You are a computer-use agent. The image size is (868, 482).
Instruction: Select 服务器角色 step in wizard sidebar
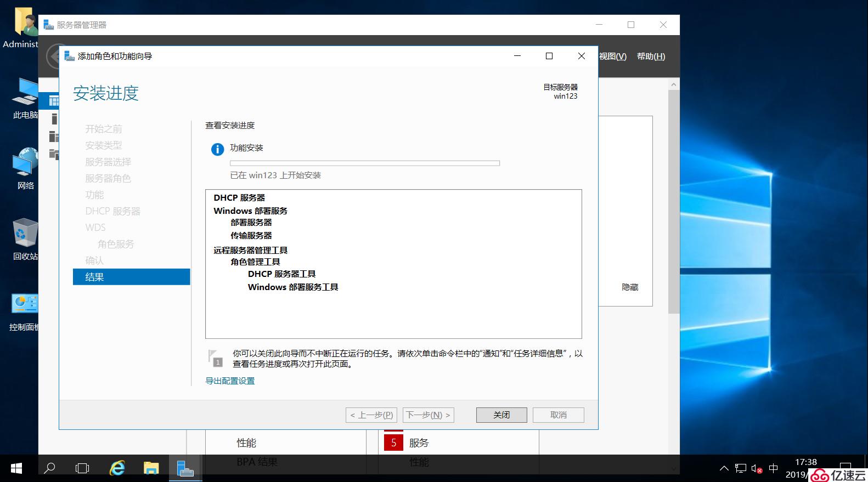(x=108, y=178)
